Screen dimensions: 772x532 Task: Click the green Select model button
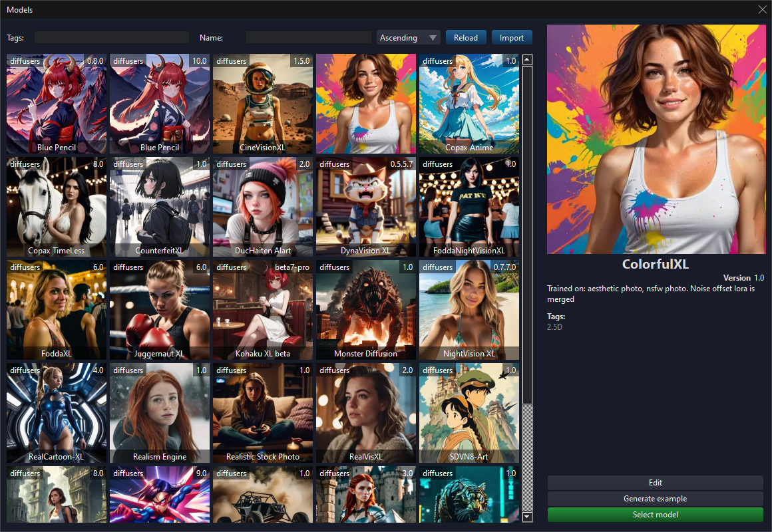point(656,514)
